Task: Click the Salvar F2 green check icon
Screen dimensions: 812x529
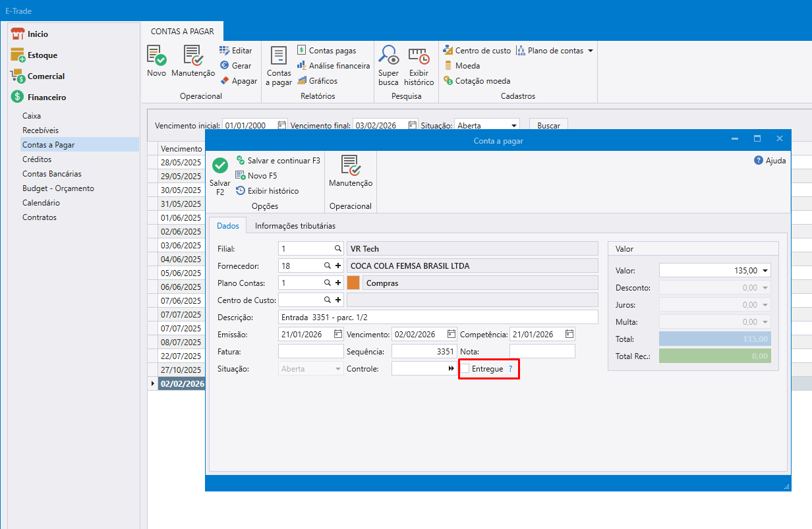Action: 220,166
